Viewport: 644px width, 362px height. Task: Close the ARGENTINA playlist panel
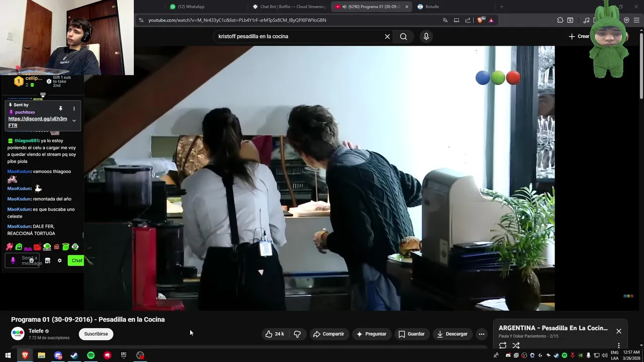619,331
